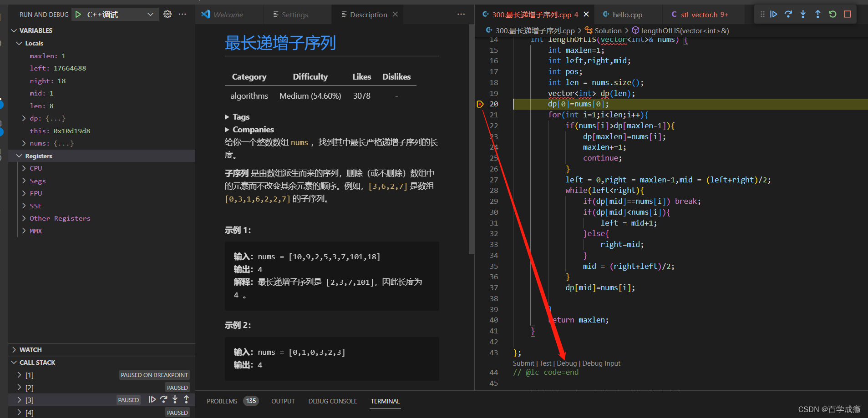Open the TERMINAL panel tab
The image size is (868, 418).
click(x=385, y=401)
